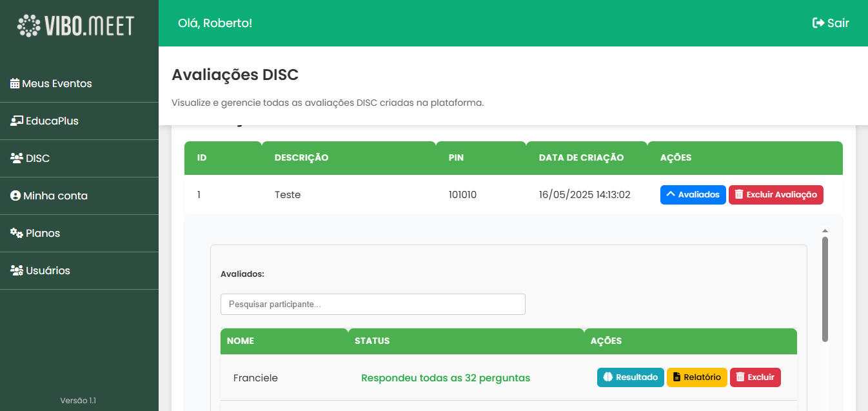Select the person icon next to Minha conta

coord(16,195)
